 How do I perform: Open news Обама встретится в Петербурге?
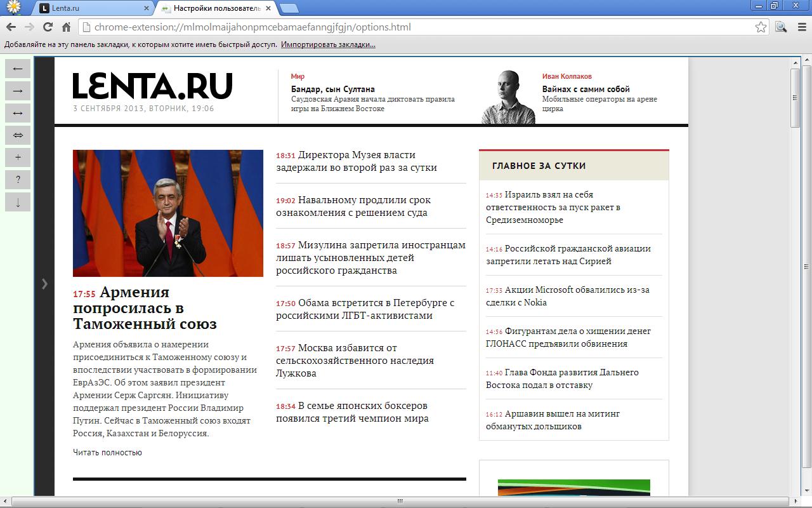[365, 309]
